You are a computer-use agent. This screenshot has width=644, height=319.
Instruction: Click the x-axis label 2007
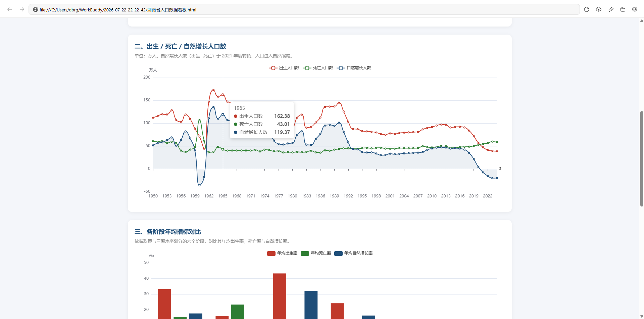pos(418,196)
